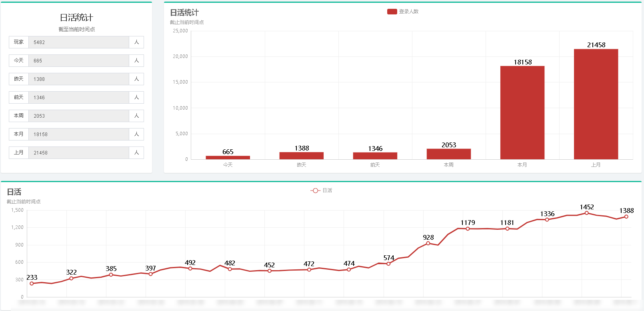Click the 本月 bar labeled 18158
Viewport: 644px width, 311px height.
pos(522,112)
